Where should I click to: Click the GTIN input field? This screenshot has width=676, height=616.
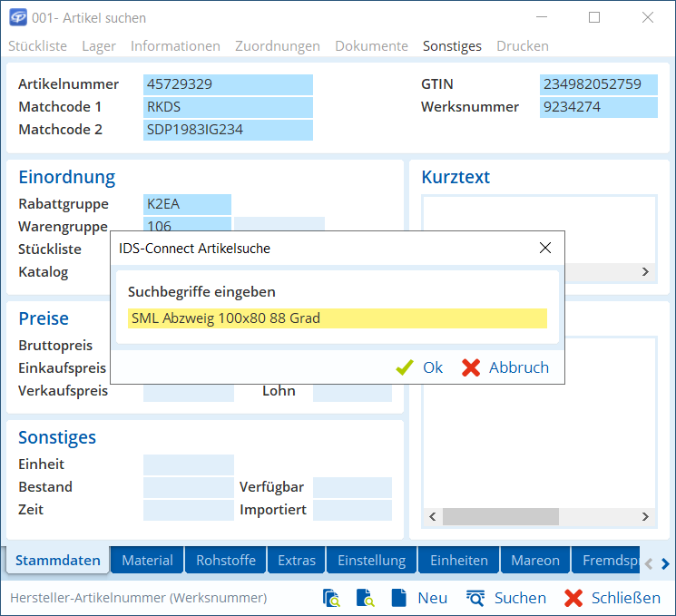point(598,84)
